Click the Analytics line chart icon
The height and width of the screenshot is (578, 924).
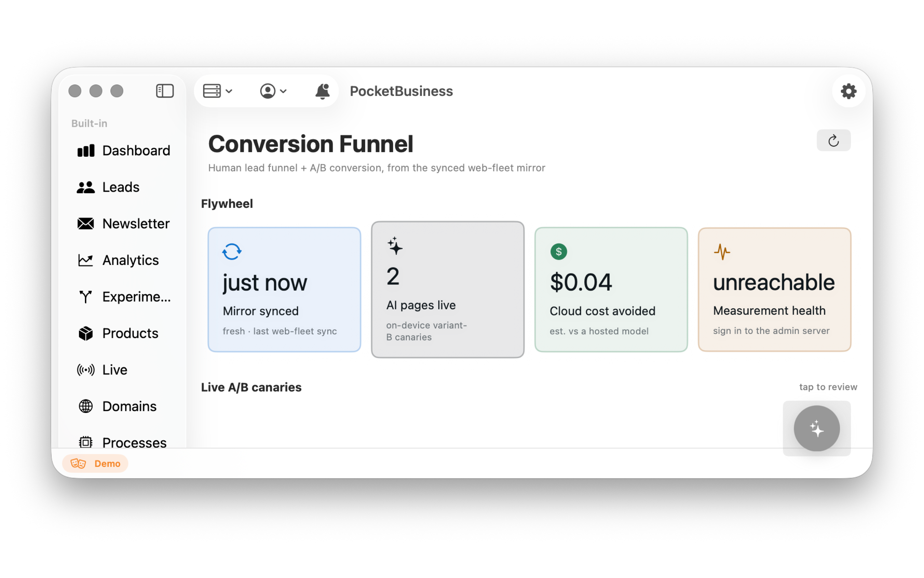[x=86, y=260]
